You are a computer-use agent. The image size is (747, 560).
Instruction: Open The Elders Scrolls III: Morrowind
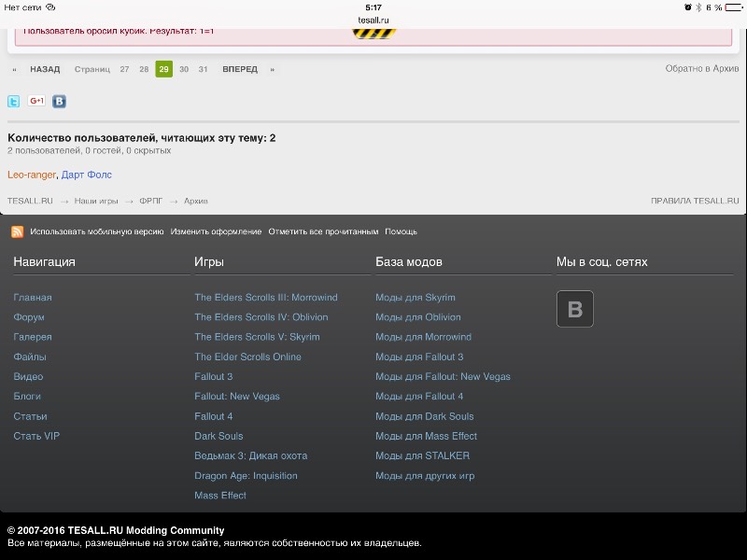(266, 298)
